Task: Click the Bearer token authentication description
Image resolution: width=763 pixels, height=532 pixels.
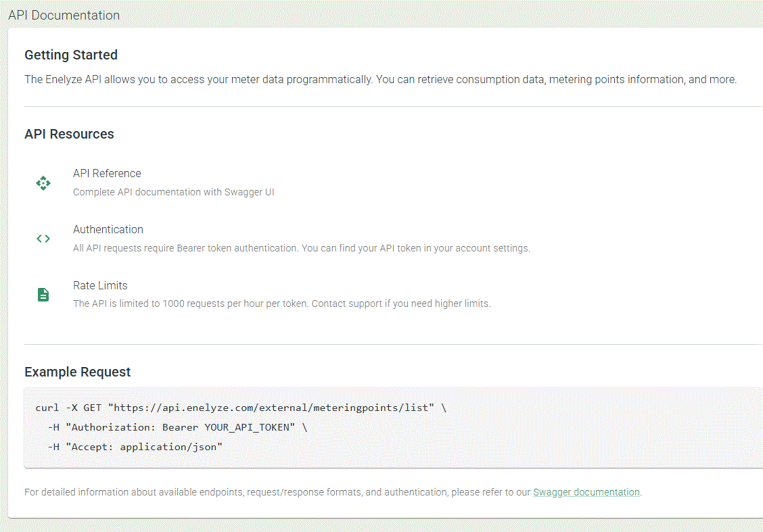Action: pyautogui.click(x=302, y=248)
